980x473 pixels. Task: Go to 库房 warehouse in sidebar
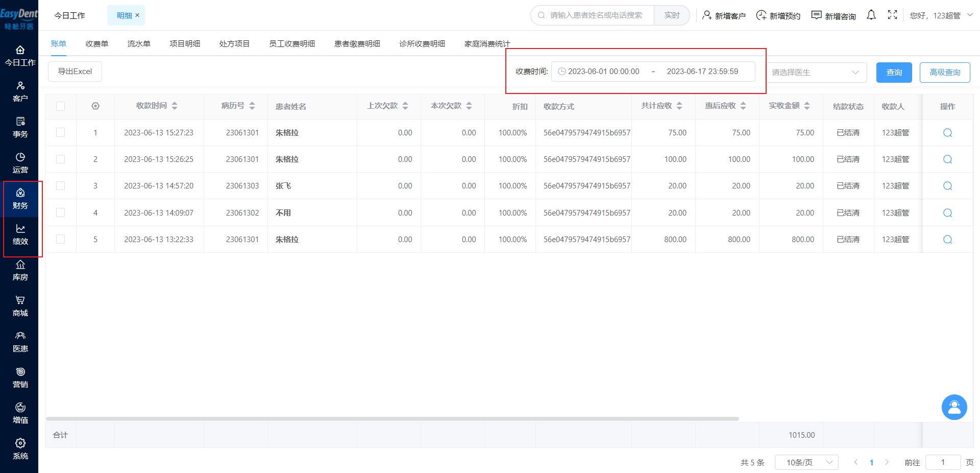(x=20, y=270)
